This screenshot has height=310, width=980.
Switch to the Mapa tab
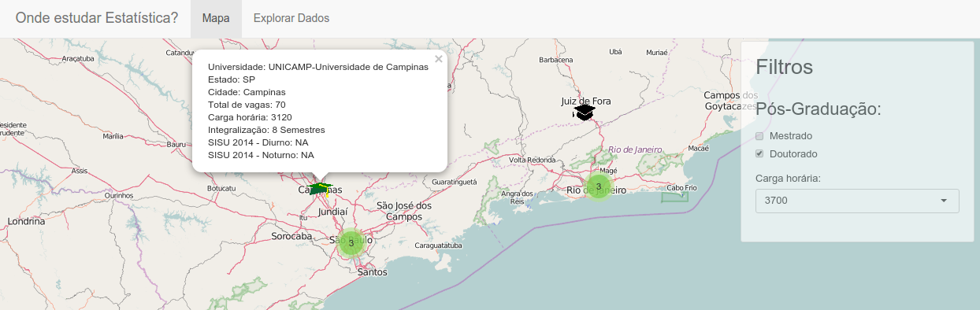tap(216, 18)
